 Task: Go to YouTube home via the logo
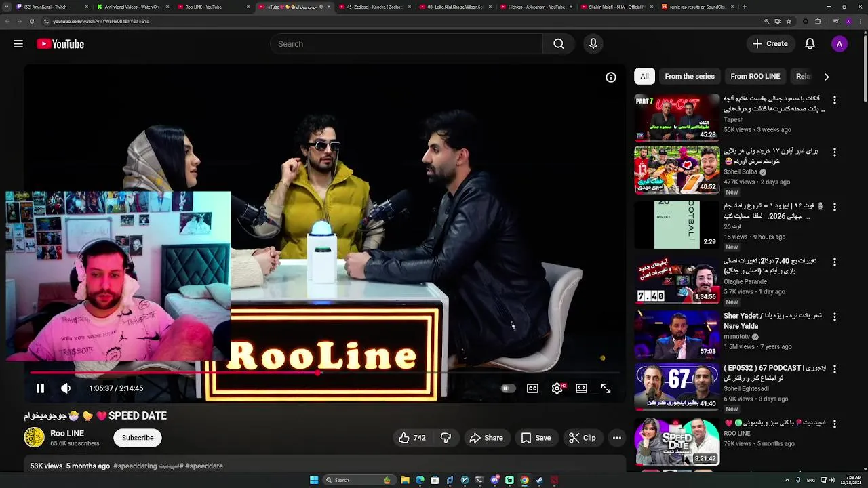[60, 44]
